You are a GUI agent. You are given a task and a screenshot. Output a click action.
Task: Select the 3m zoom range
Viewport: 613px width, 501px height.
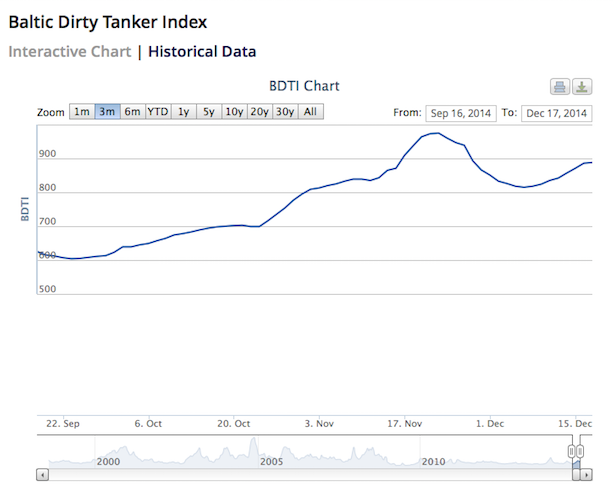click(107, 112)
